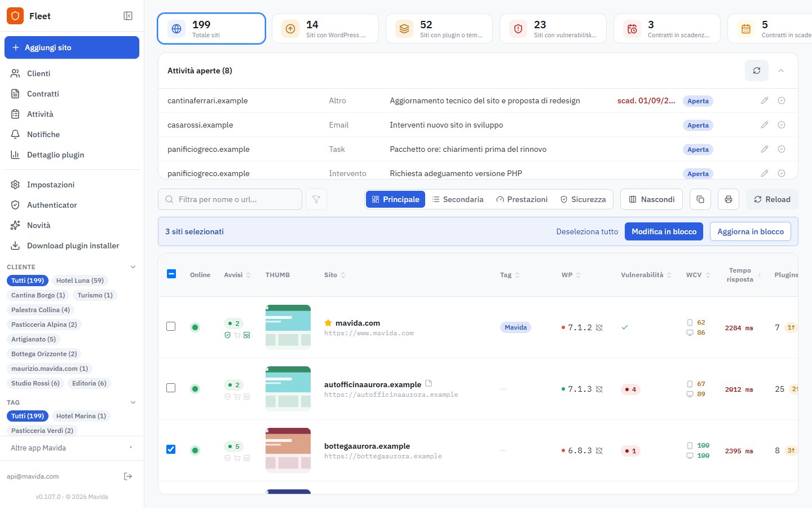Check the mavida.com row checkbox
Screen dimensions: 812x508
tap(171, 326)
